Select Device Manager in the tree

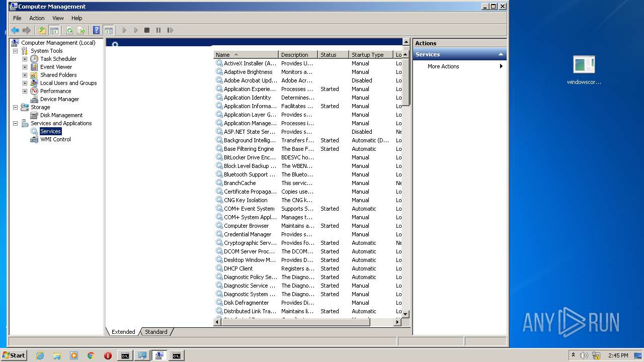(x=59, y=99)
